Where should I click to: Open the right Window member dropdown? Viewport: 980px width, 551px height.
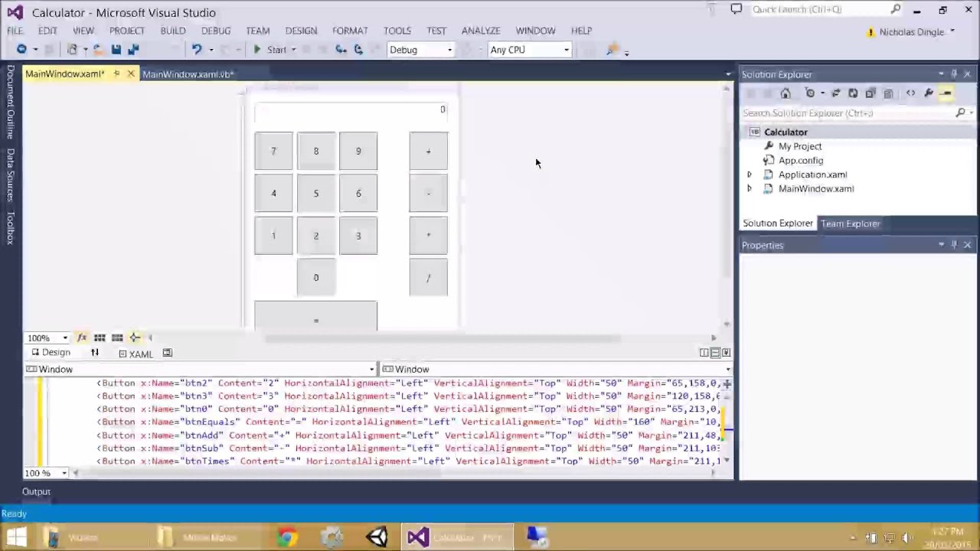click(x=727, y=369)
